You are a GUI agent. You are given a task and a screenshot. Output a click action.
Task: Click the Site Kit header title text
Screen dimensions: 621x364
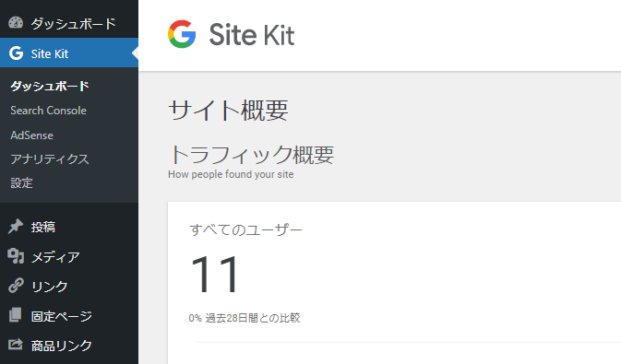click(x=252, y=34)
